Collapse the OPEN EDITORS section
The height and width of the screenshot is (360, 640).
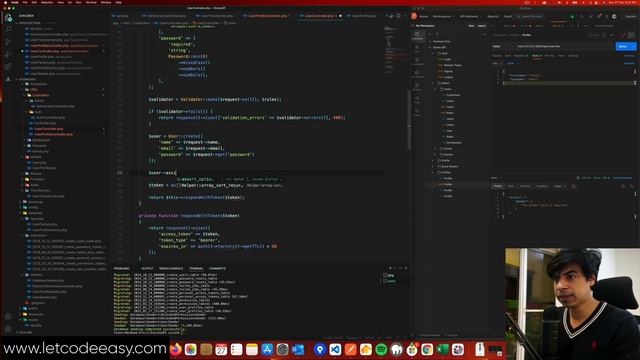pyautogui.click(x=29, y=23)
